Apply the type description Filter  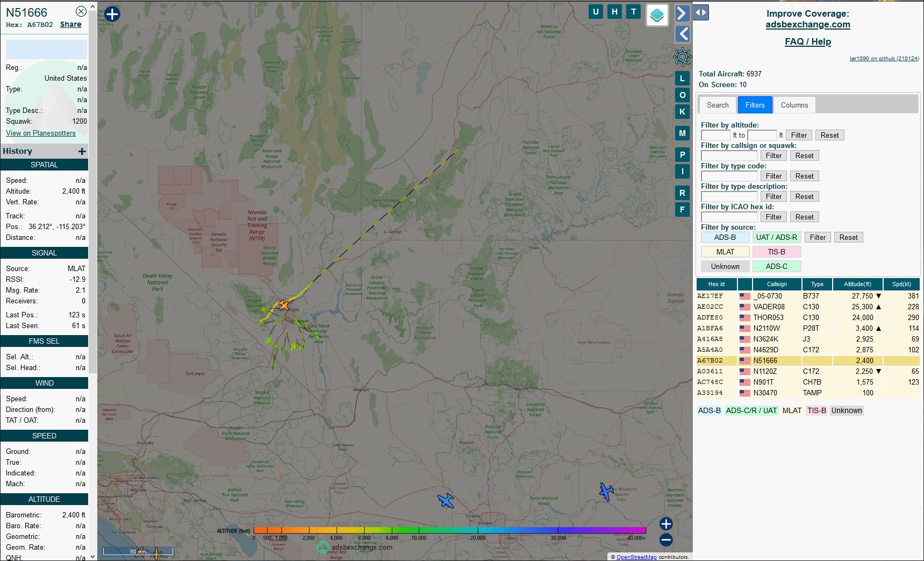[x=773, y=196]
